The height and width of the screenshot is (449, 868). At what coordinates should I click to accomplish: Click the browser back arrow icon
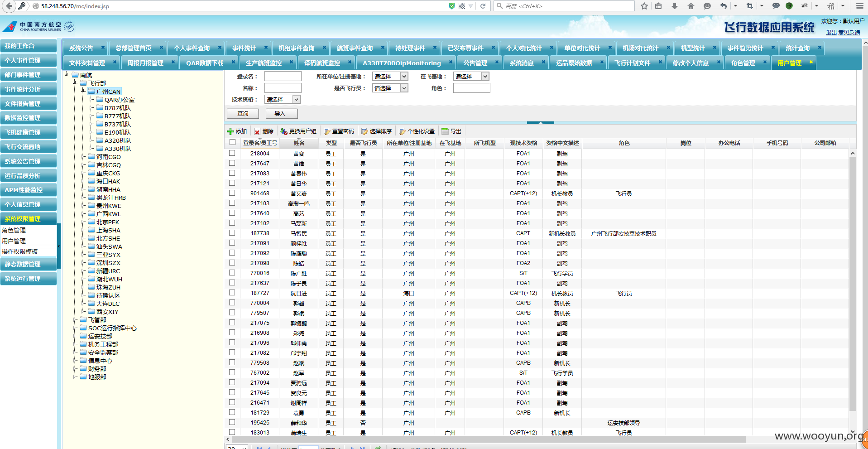point(9,6)
